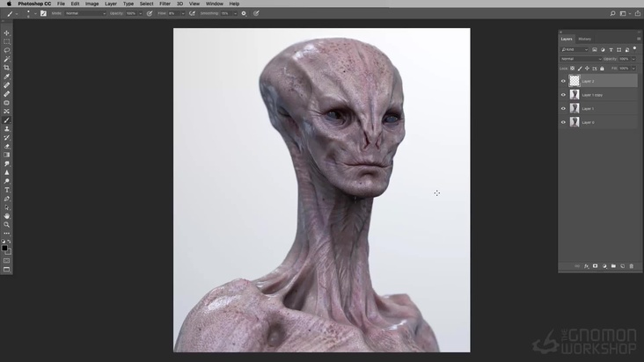Toggle pressure for opacity
644x362 pixels.
pos(150,13)
